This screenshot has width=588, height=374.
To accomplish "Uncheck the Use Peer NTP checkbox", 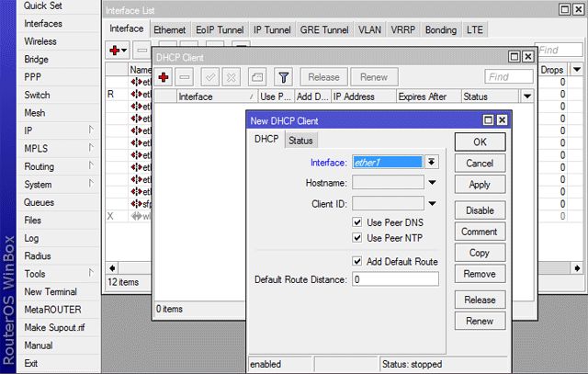I will (358, 238).
